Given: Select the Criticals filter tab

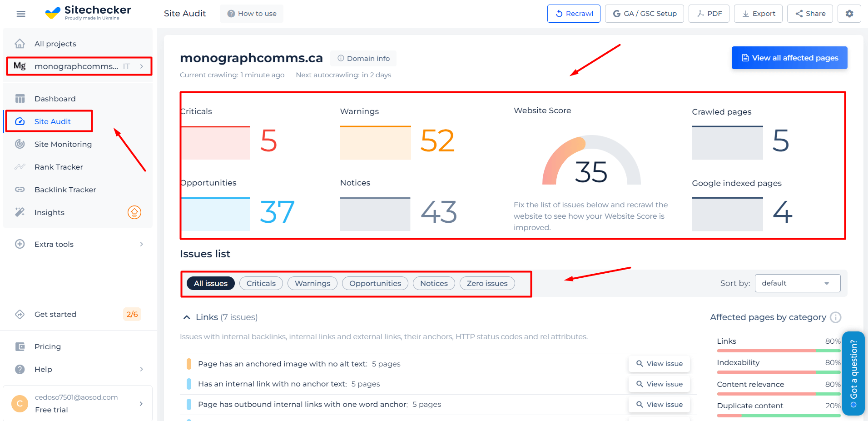Looking at the screenshot, I should pyautogui.click(x=261, y=283).
